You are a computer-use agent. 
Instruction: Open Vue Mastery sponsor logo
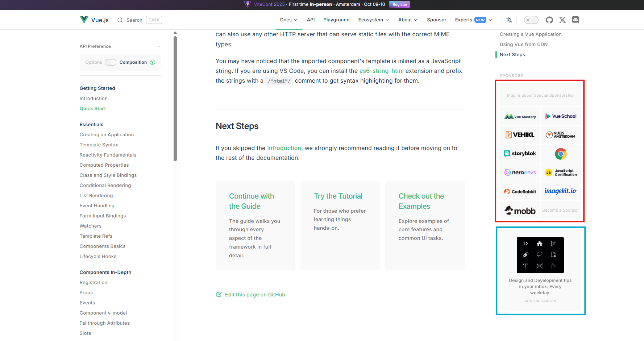click(520, 116)
